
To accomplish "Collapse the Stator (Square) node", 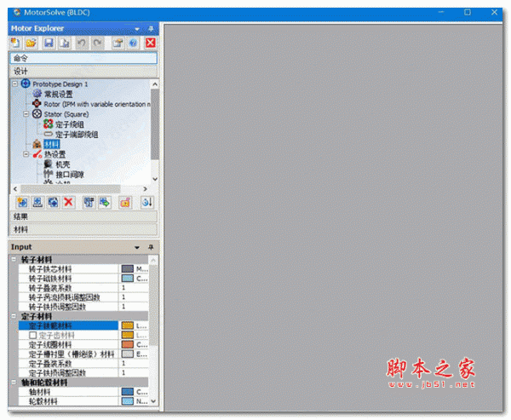I will 26,114.
